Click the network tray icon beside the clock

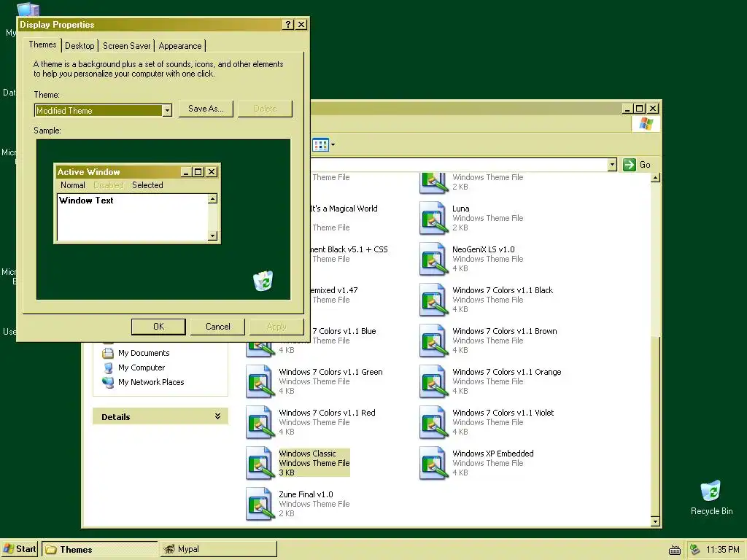click(695, 550)
